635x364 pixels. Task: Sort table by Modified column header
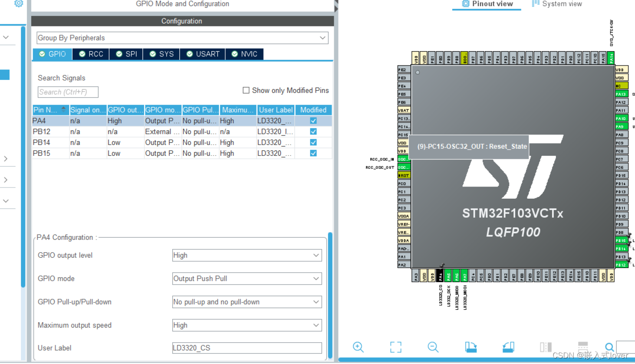[x=313, y=110]
